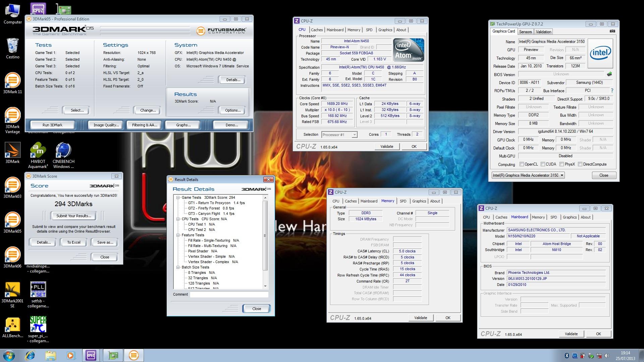
Task: Click Validate in the top CPU-Z window
Action: point(386,146)
